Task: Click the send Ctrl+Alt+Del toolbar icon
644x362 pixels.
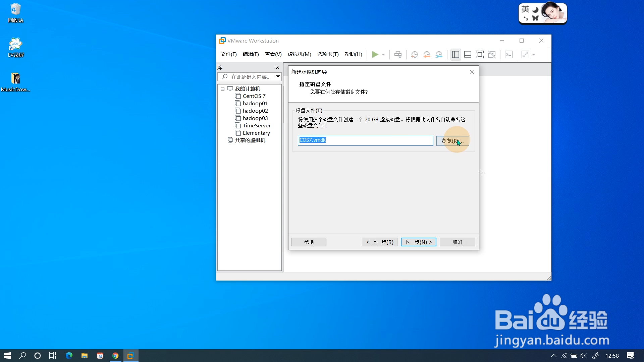Action: [x=398, y=54]
